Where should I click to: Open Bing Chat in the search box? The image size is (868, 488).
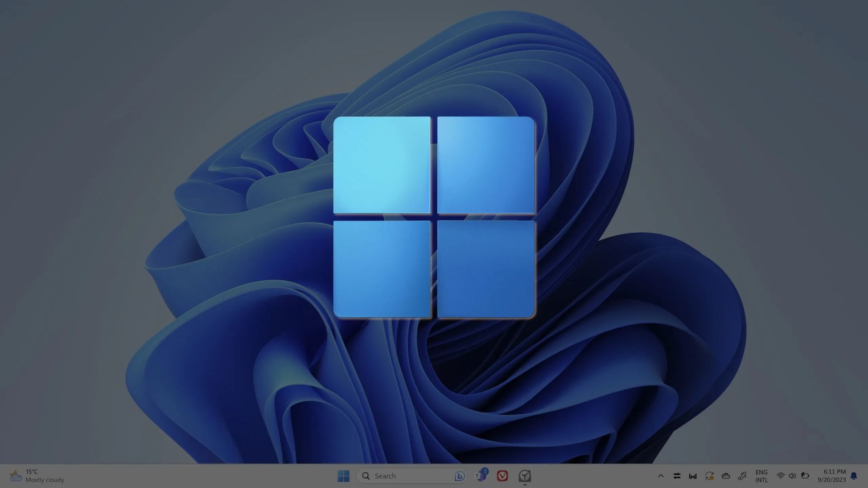pyautogui.click(x=460, y=476)
